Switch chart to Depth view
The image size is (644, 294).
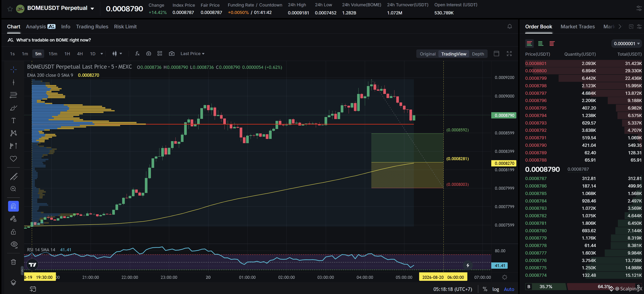(478, 54)
